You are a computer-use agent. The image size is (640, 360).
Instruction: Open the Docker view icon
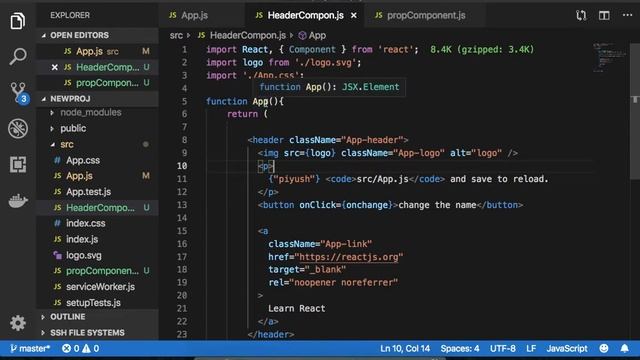point(18,200)
